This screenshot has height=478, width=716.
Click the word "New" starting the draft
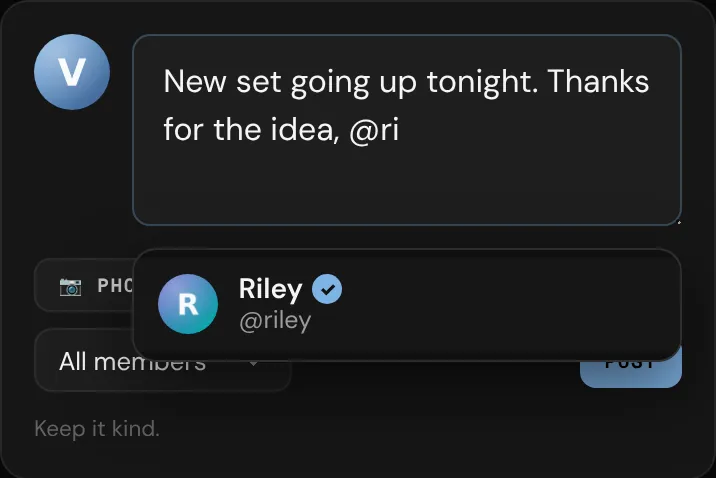(x=195, y=82)
